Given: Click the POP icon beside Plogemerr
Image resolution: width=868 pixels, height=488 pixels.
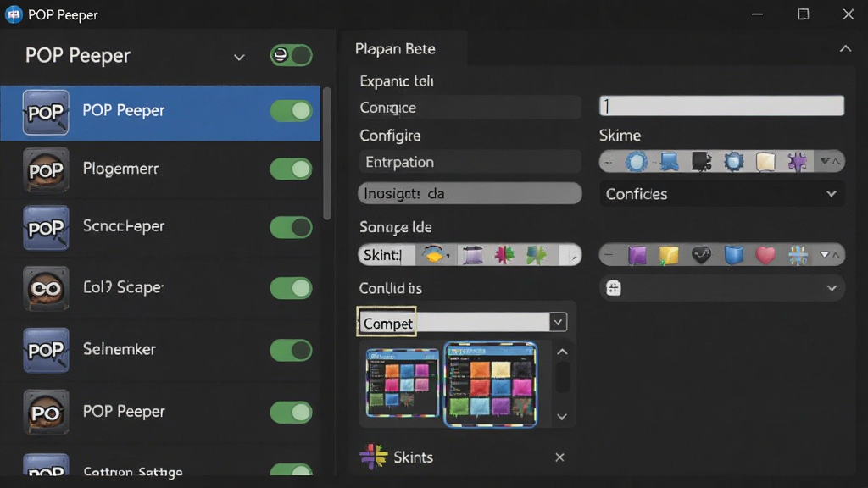Looking at the screenshot, I should pyautogui.click(x=46, y=169).
